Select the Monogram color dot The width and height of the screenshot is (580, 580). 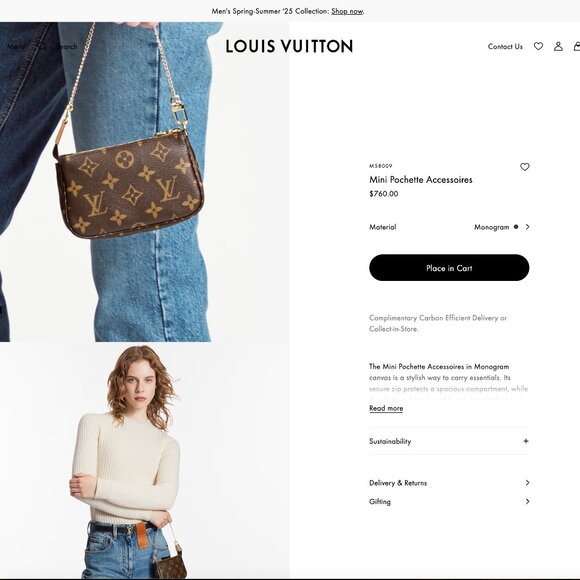coord(516,227)
